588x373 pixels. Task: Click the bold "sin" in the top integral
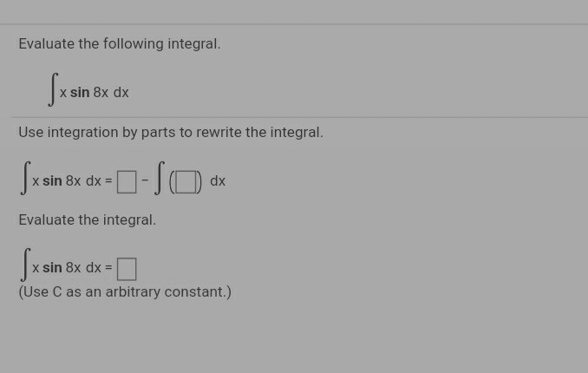click(80, 93)
